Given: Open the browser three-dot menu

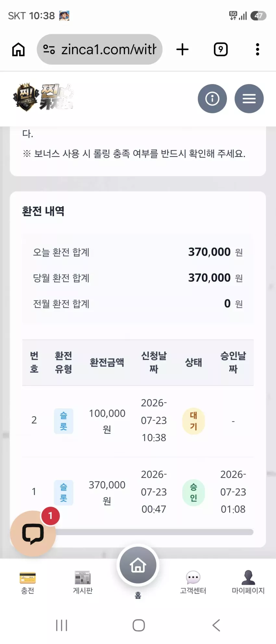Looking at the screenshot, I should (257, 49).
